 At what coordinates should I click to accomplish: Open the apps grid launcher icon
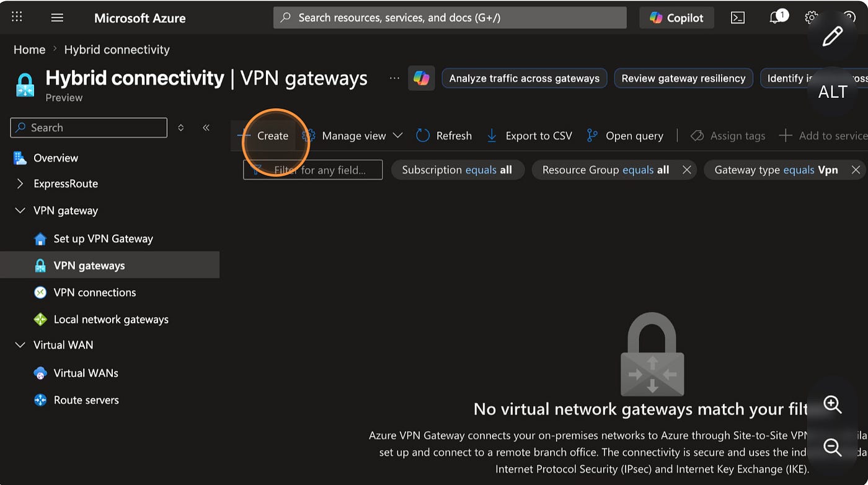pyautogui.click(x=17, y=17)
